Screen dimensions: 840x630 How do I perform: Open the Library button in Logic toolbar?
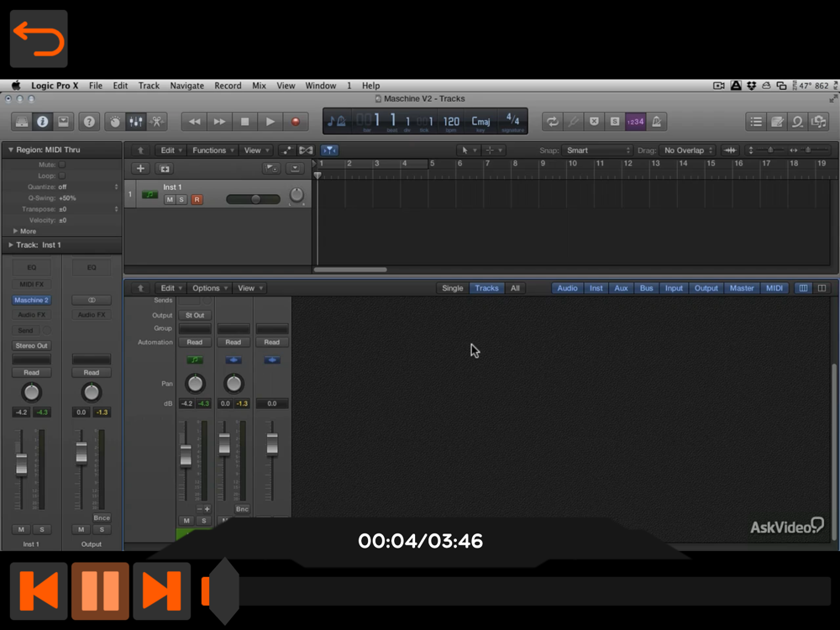click(22, 122)
